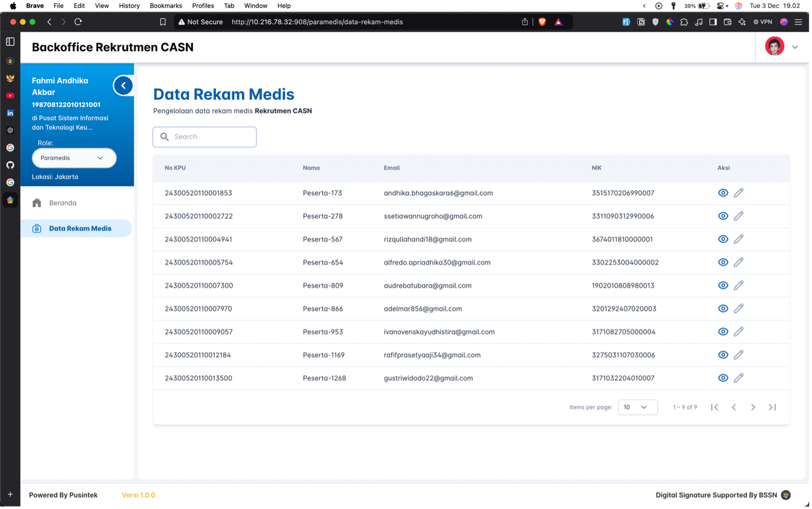Toggle the VPN button in the toolbar
The image size is (812, 509).
pyautogui.click(x=762, y=22)
